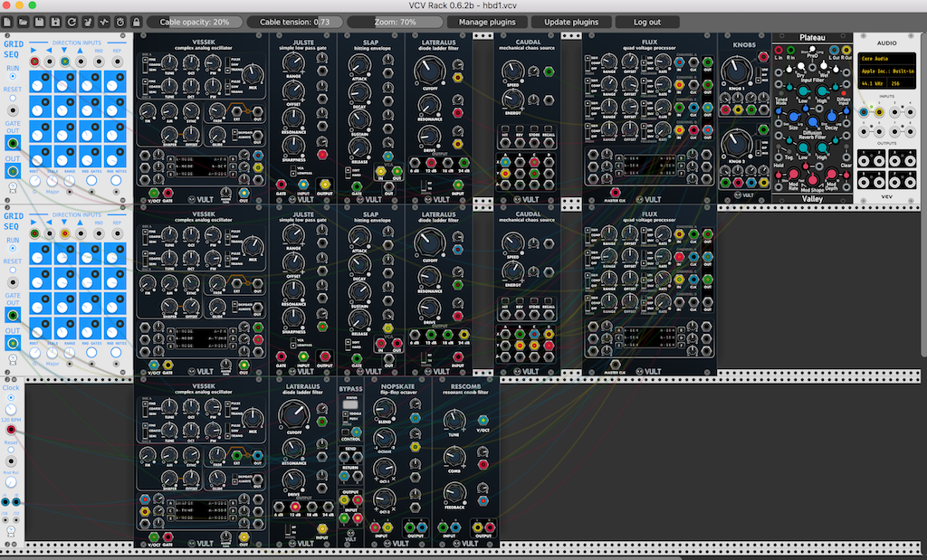Click the Zoom slider in the toolbar

coord(395,23)
